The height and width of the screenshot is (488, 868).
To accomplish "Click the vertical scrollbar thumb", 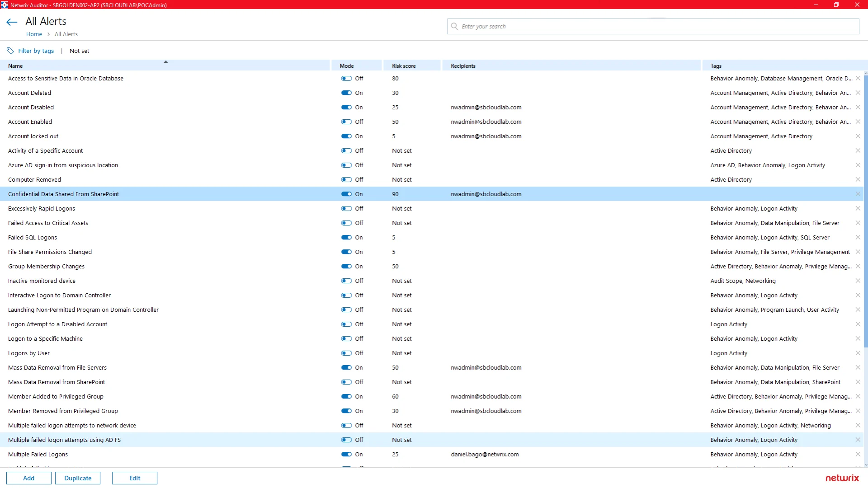I will point(866,211).
